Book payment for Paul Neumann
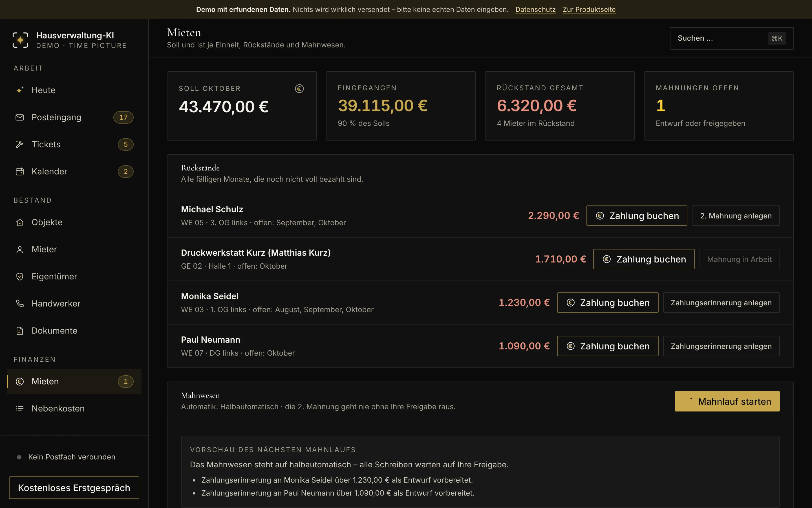The height and width of the screenshot is (508, 812). 608,346
